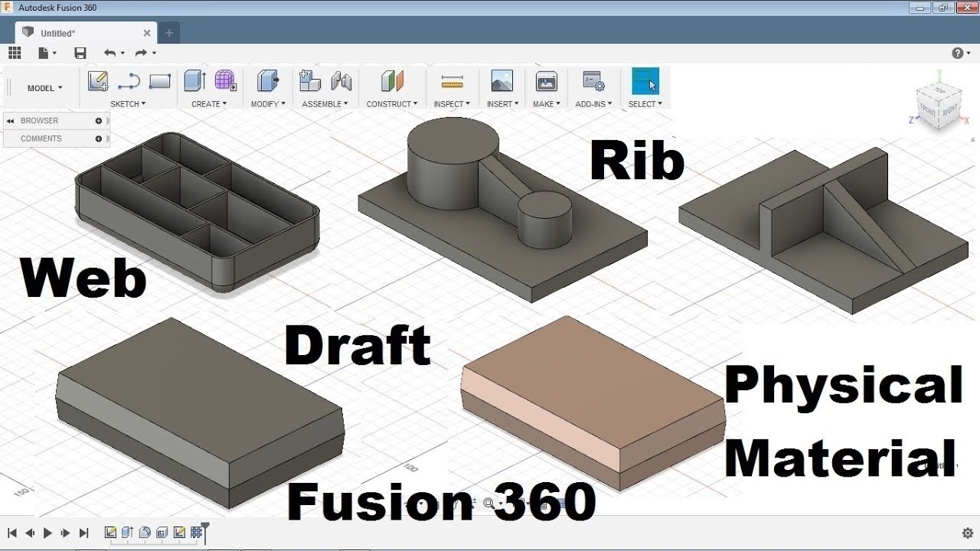Choose the Line sketch tool
This screenshot has height=551, width=980.
pyautogui.click(x=129, y=81)
